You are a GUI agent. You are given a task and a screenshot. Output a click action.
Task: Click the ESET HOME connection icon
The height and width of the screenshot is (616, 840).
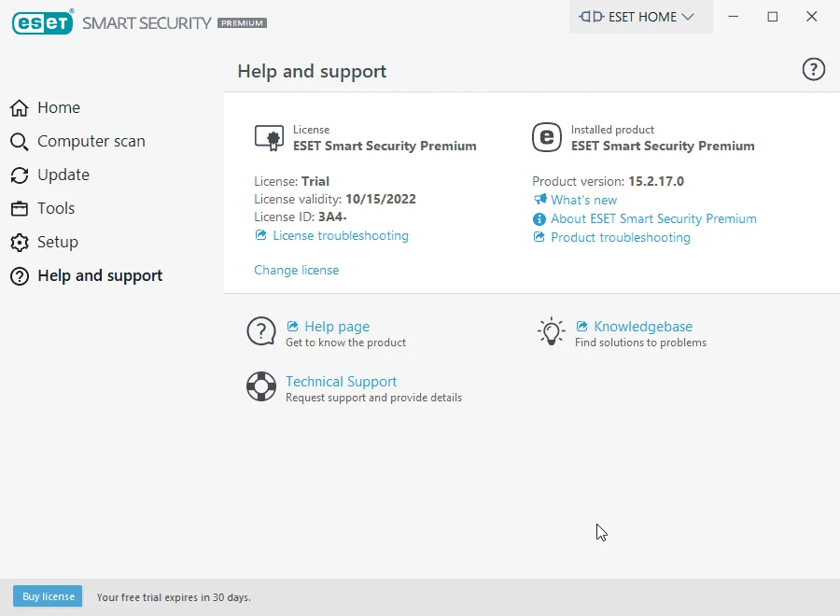tap(592, 17)
